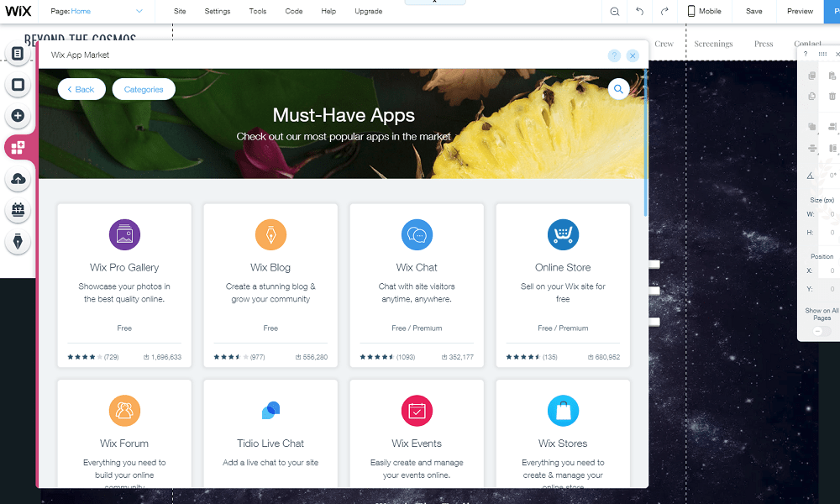The height and width of the screenshot is (504, 840).
Task: Open the Blog pen sidebar icon
Action: pos(18,242)
